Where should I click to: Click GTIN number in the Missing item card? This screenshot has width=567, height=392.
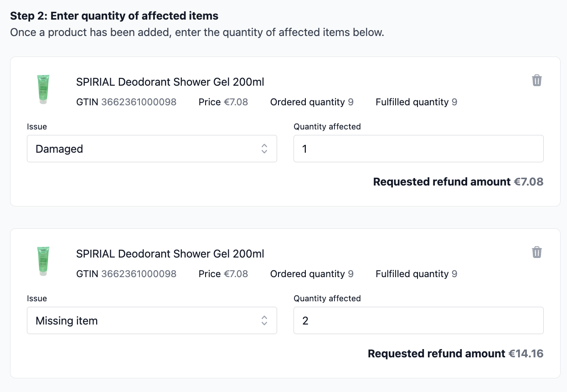[139, 274]
